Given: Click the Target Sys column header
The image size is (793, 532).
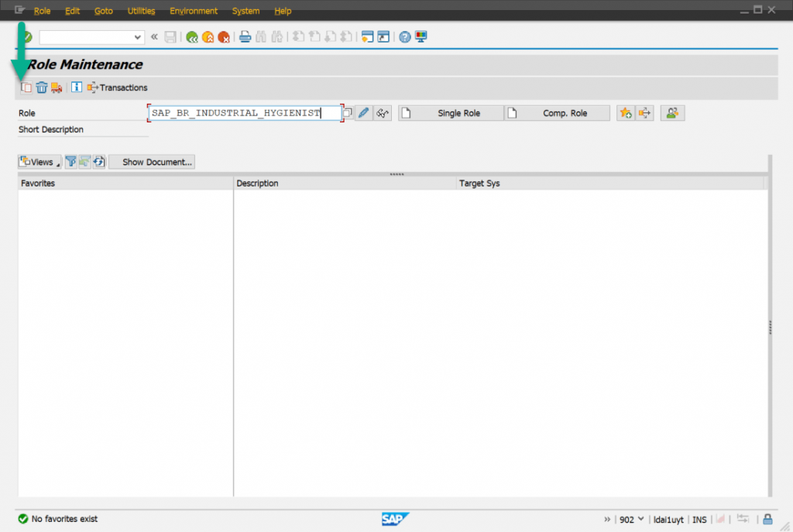Looking at the screenshot, I should [x=610, y=183].
